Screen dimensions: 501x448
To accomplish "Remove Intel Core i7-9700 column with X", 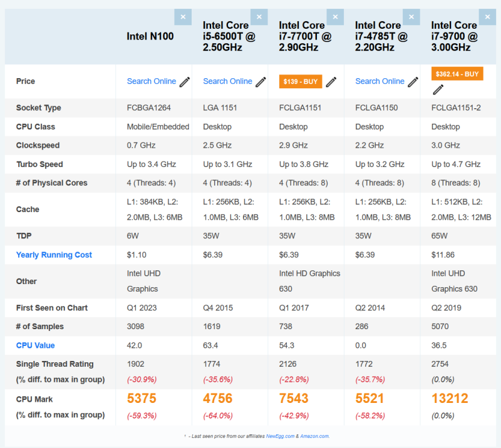I will pyautogui.click(x=487, y=17).
